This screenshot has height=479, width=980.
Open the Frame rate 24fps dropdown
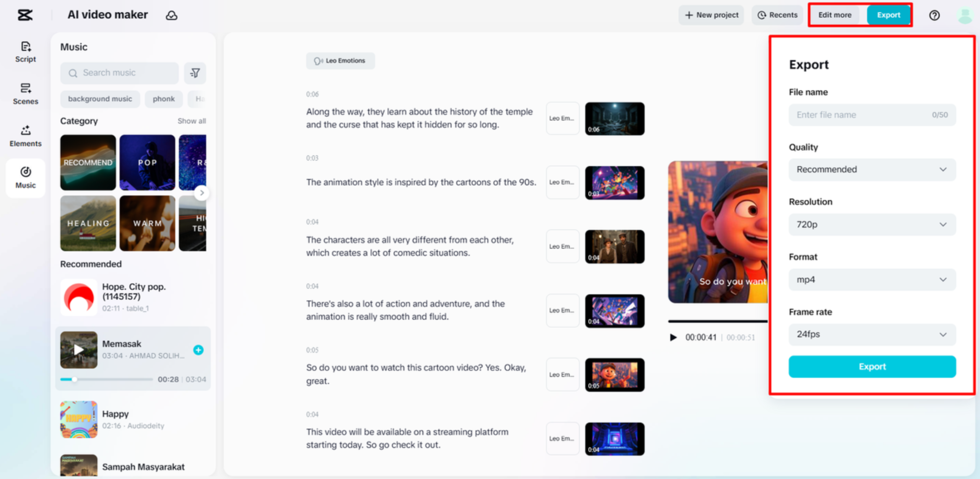click(x=872, y=334)
